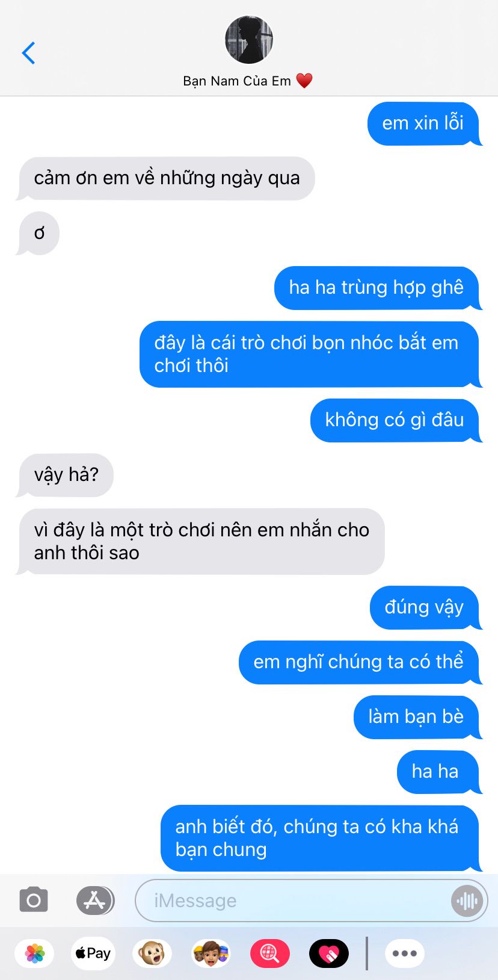The image size is (498, 980).
Task: Tap the "vậy hả?" message bubble
Action: coord(65,475)
